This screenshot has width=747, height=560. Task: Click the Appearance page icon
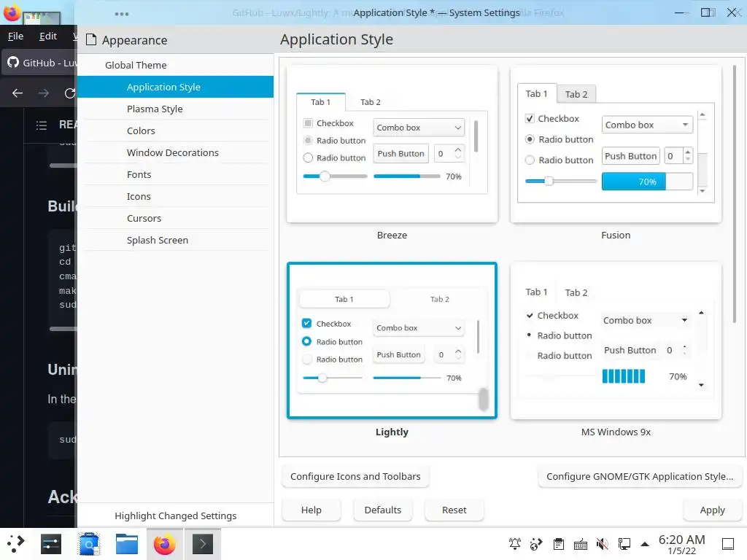click(x=91, y=40)
